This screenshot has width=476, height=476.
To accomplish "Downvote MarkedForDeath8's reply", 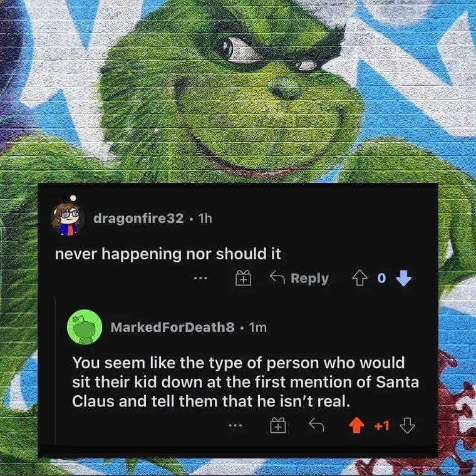I will 407,426.
